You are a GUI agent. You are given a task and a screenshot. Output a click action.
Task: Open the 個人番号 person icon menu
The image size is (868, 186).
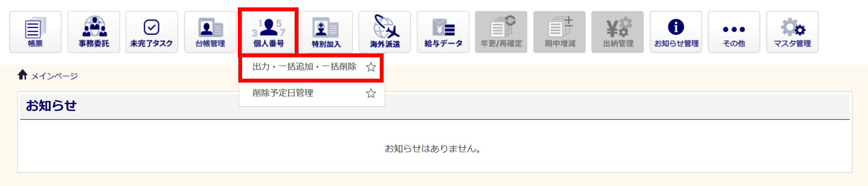click(x=268, y=32)
